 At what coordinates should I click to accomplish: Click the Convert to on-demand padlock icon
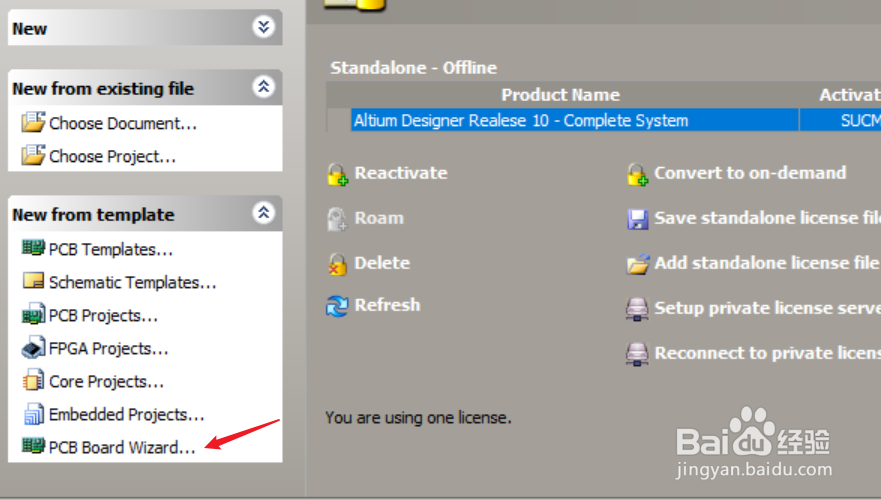tap(638, 174)
